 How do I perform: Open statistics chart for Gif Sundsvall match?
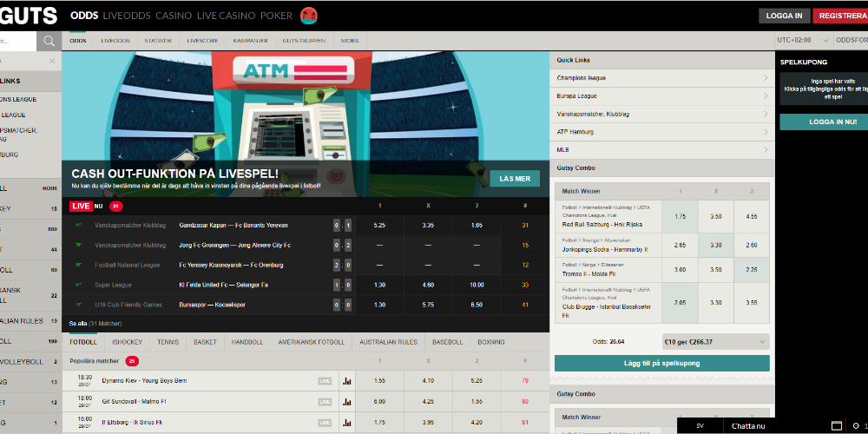click(x=347, y=402)
